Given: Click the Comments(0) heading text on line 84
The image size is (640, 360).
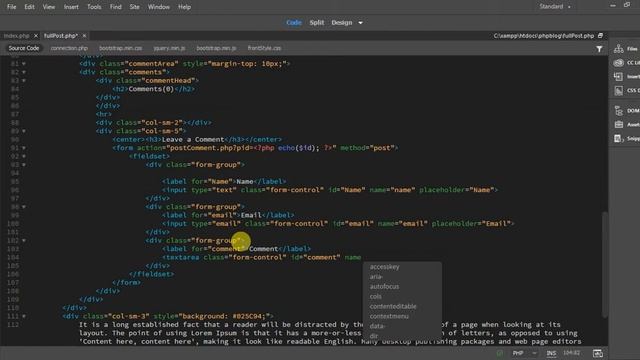Looking at the screenshot, I should [x=151, y=89].
